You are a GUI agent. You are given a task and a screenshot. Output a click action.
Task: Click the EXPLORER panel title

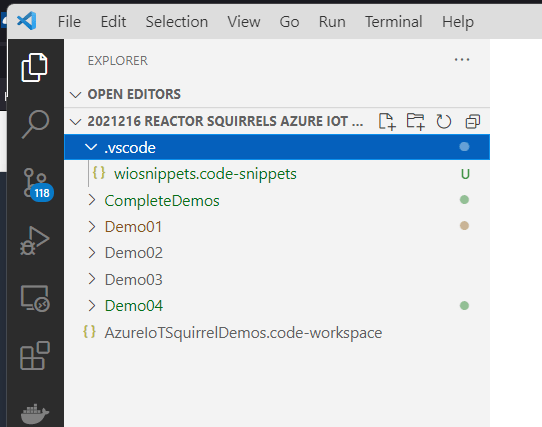pos(118,61)
